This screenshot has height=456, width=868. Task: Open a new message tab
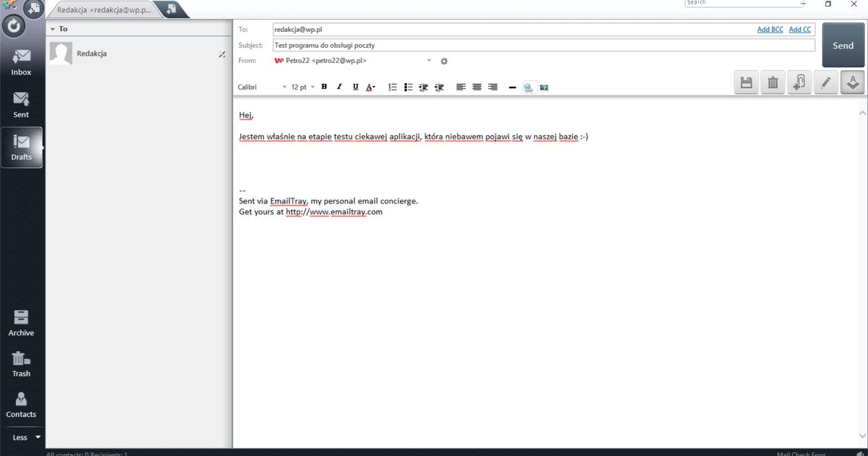tap(171, 9)
